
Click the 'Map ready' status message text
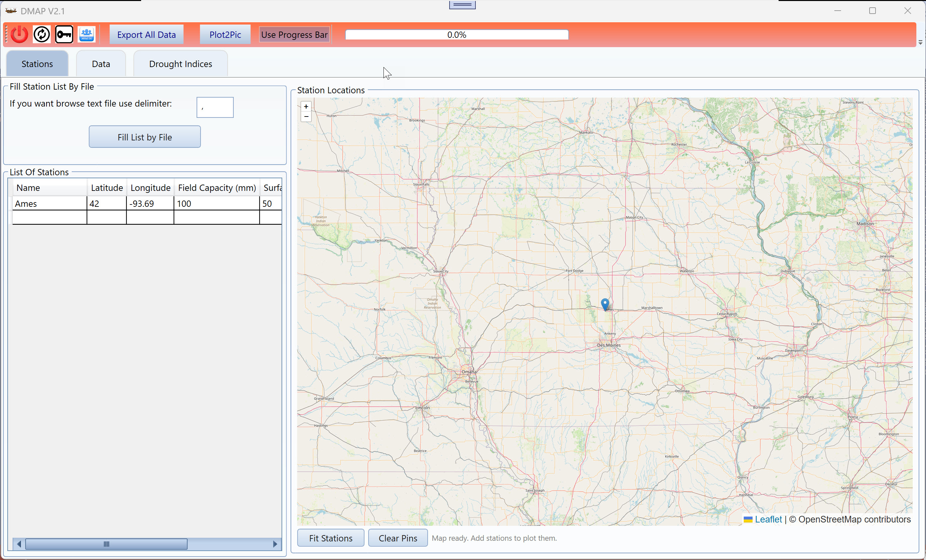(x=494, y=538)
